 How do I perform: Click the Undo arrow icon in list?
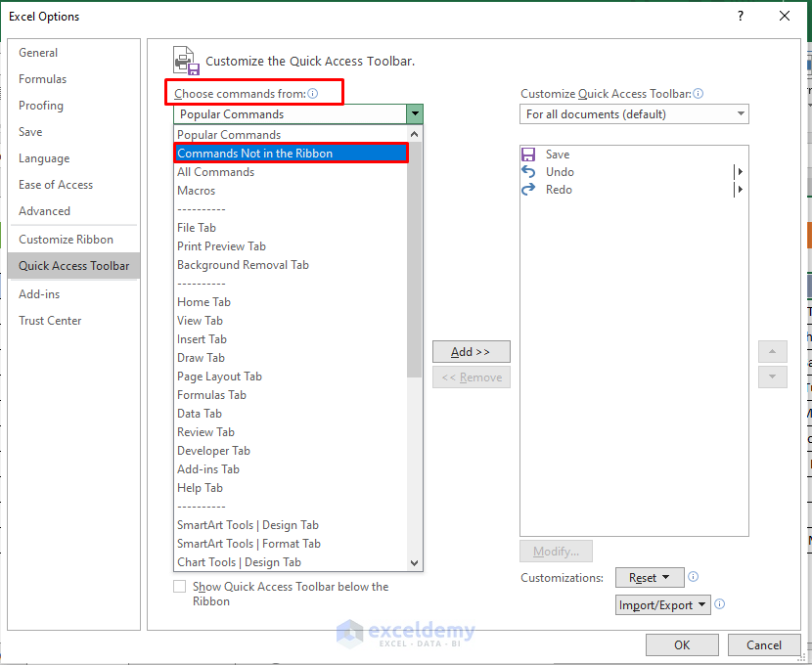[528, 172]
